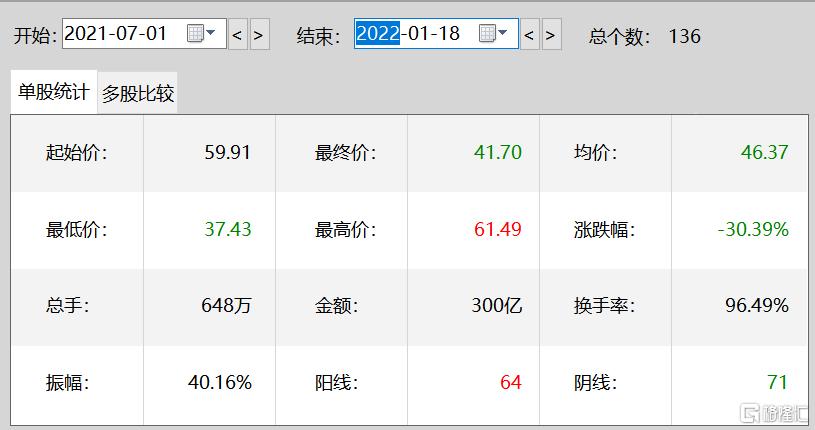The width and height of the screenshot is (815, 430).
Task: Open the end date calendar picker
Action: click(493, 33)
